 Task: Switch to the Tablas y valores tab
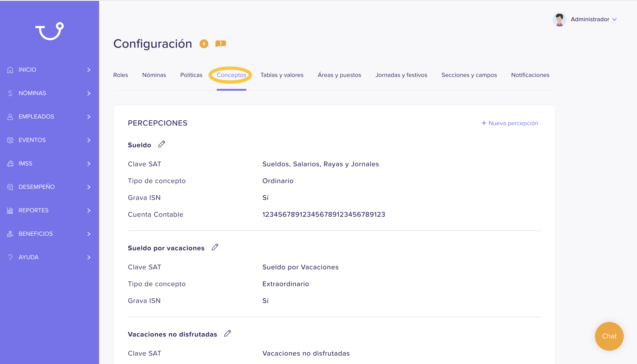(282, 75)
